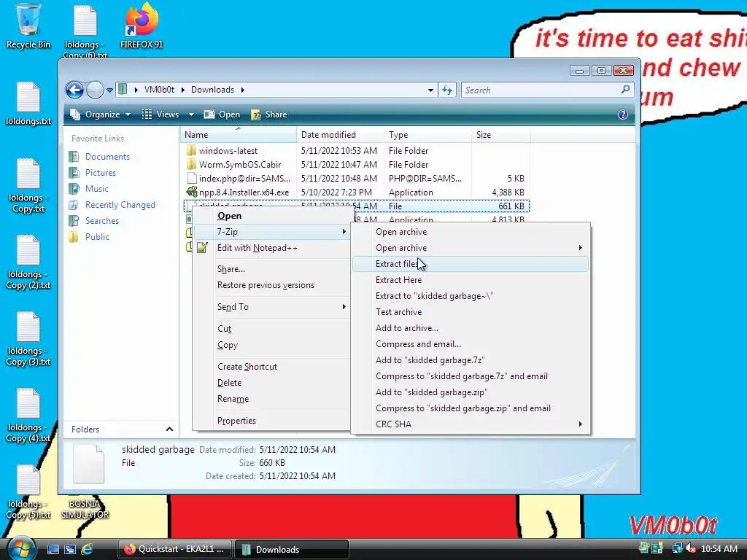Expand the 7-Zip submenu arrow
Viewport: 747px width, 560px height.
click(x=344, y=231)
